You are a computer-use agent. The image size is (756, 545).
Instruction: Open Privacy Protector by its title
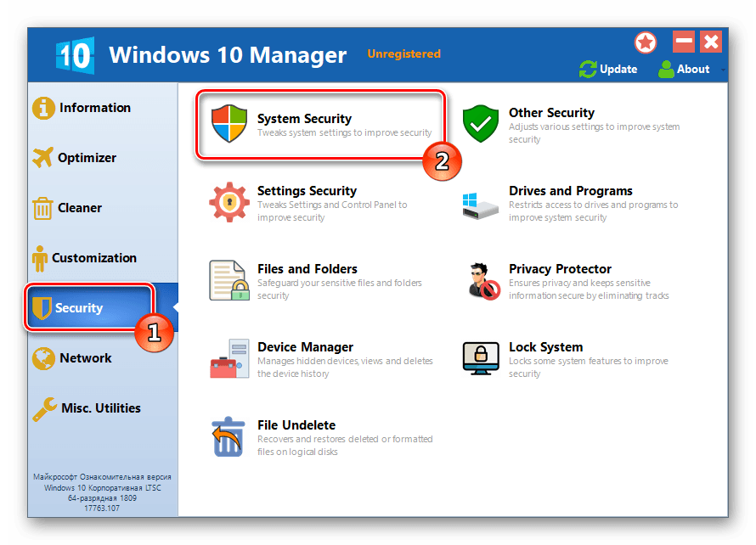point(560,269)
